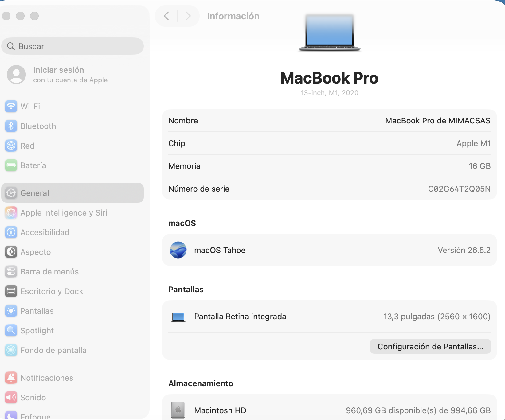The width and height of the screenshot is (505, 420).
Task: Click the Escritorio y Dock icon
Action: tap(11, 291)
